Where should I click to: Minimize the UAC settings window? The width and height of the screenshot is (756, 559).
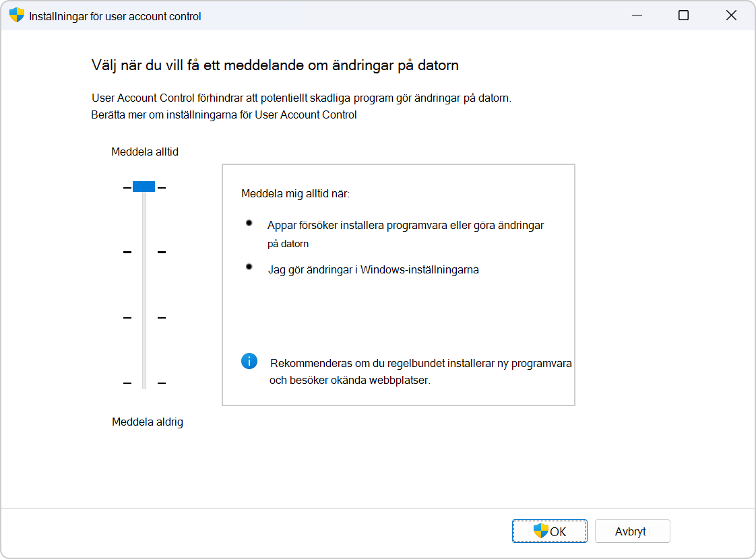coord(637,15)
